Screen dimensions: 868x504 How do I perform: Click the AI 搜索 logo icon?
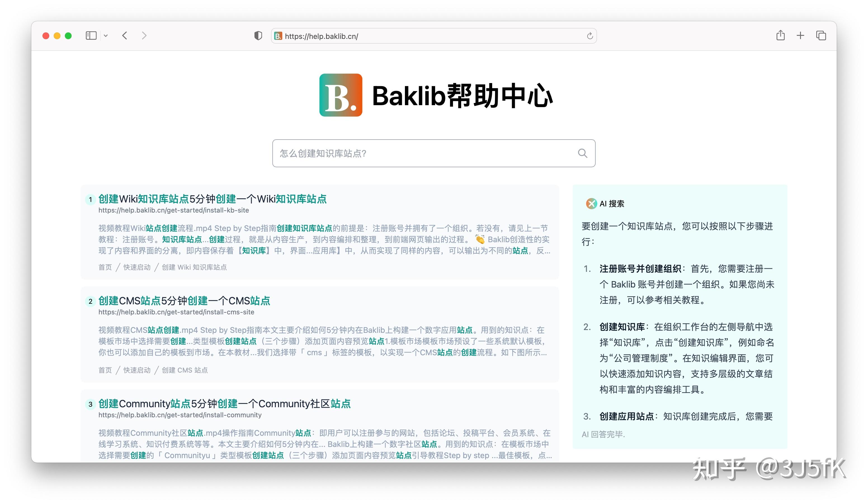591,204
